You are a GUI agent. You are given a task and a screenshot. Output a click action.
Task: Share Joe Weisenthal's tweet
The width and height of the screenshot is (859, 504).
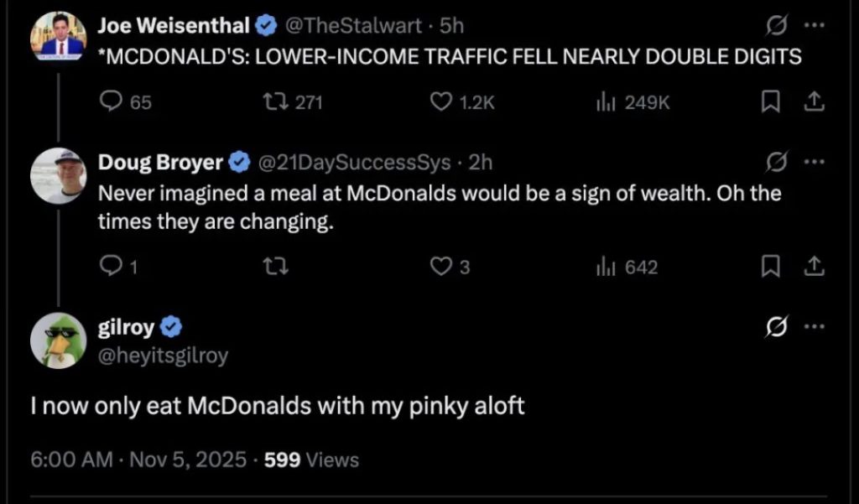(813, 101)
